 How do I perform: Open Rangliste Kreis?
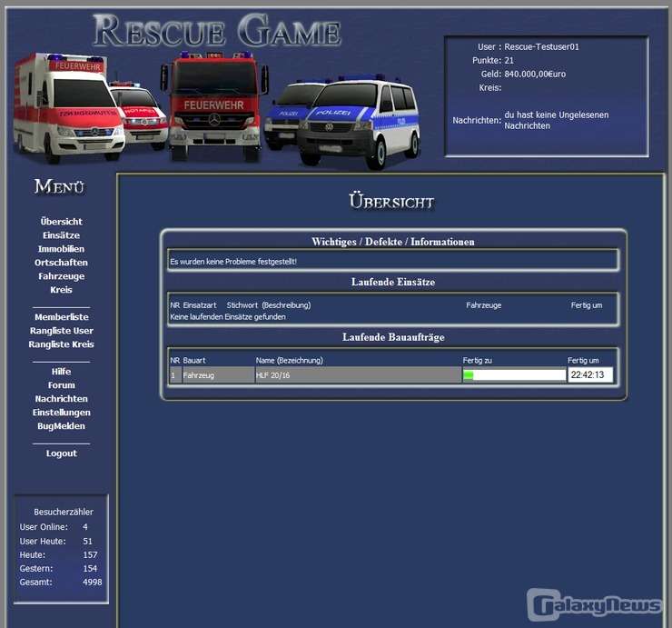61,344
